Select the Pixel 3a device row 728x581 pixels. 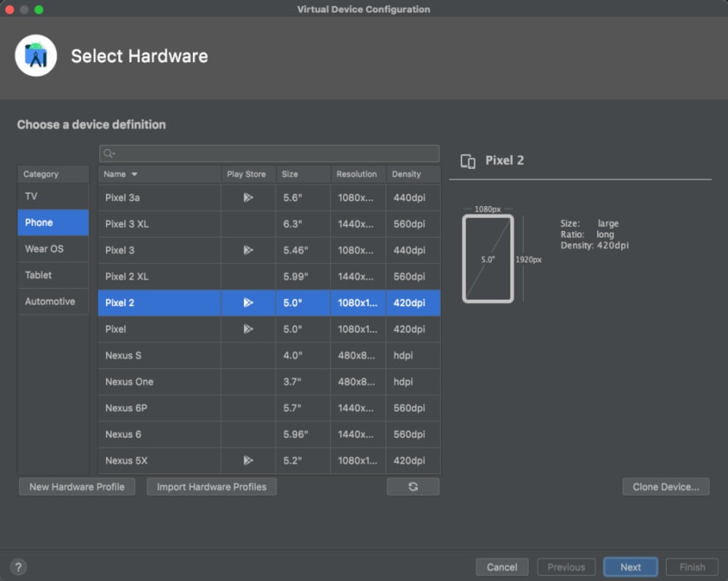(270, 197)
